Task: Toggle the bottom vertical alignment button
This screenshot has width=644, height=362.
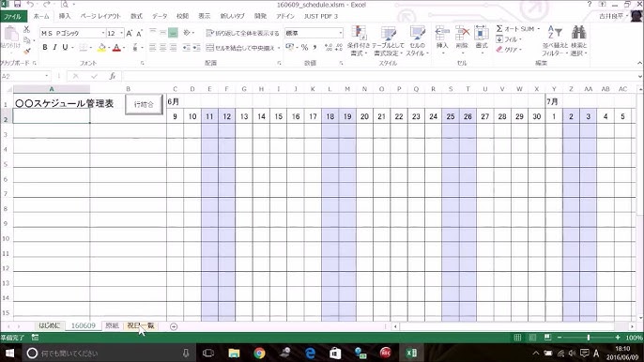Action: 173,33
